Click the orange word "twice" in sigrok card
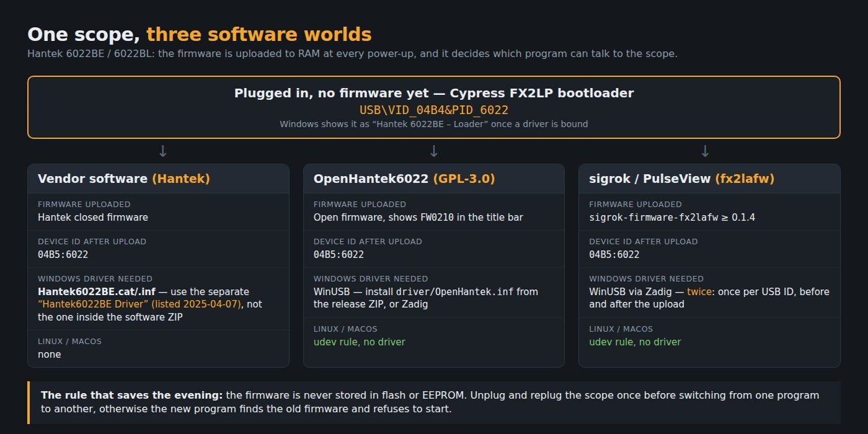Viewport: 868px width, 434px height. [x=699, y=291]
